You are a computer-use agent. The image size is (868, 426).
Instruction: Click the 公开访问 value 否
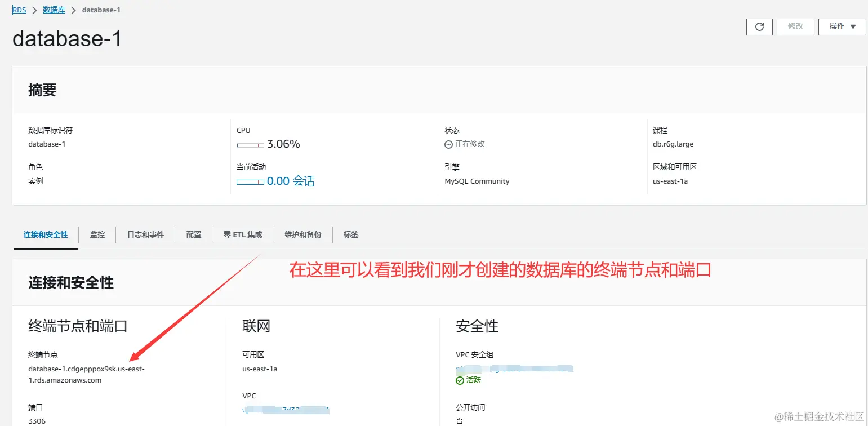coord(459,421)
